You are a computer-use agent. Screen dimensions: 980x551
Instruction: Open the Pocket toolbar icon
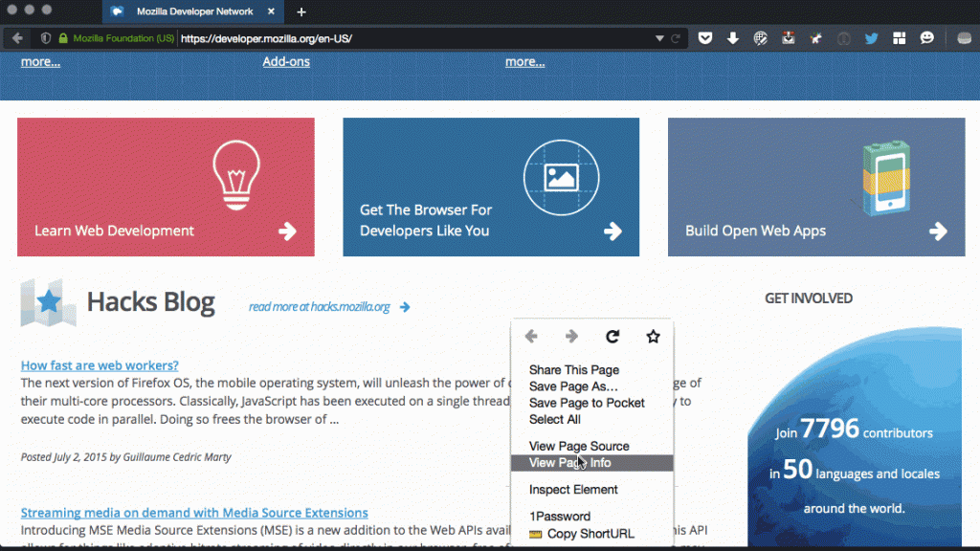[x=705, y=38]
